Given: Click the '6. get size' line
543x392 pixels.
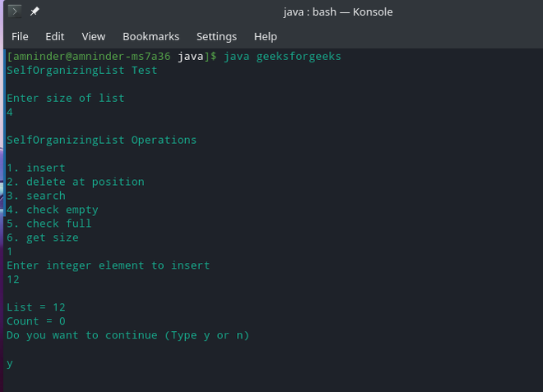Looking at the screenshot, I should point(43,238).
